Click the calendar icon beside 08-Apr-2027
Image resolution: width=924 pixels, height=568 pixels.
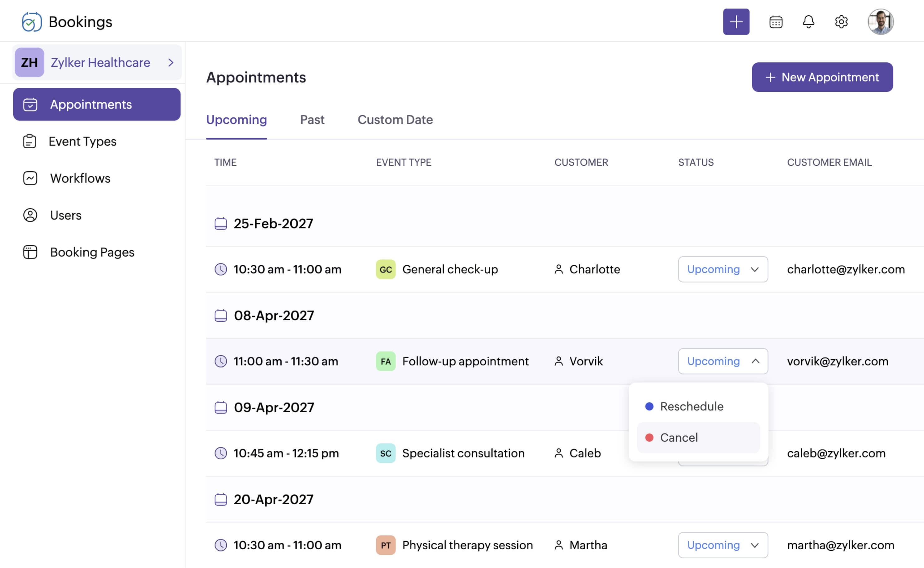pos(221,316)
